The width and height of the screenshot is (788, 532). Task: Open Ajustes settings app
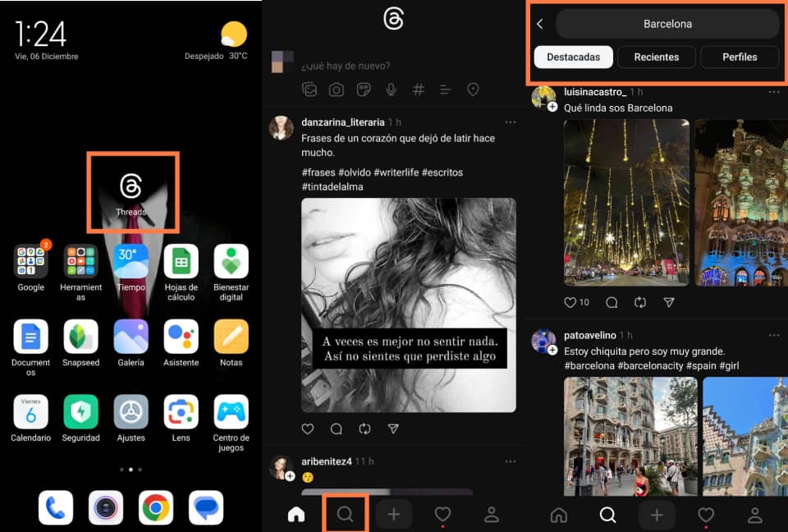pos(131,412)
